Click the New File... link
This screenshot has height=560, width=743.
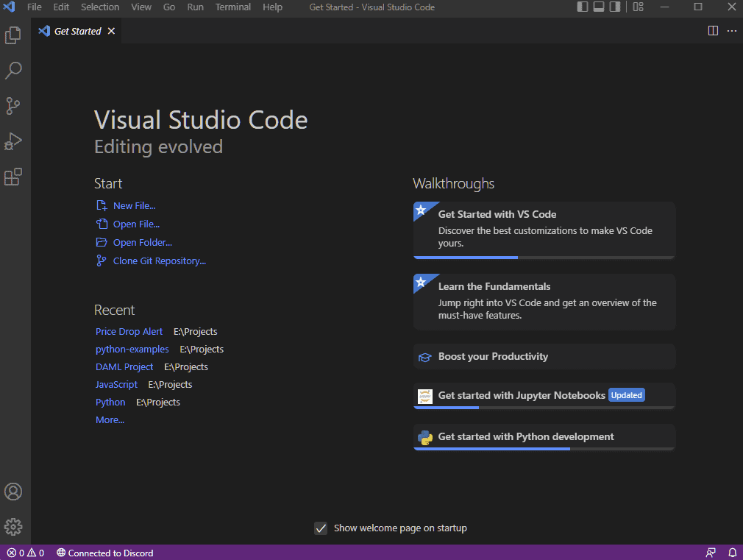[134, 206]
